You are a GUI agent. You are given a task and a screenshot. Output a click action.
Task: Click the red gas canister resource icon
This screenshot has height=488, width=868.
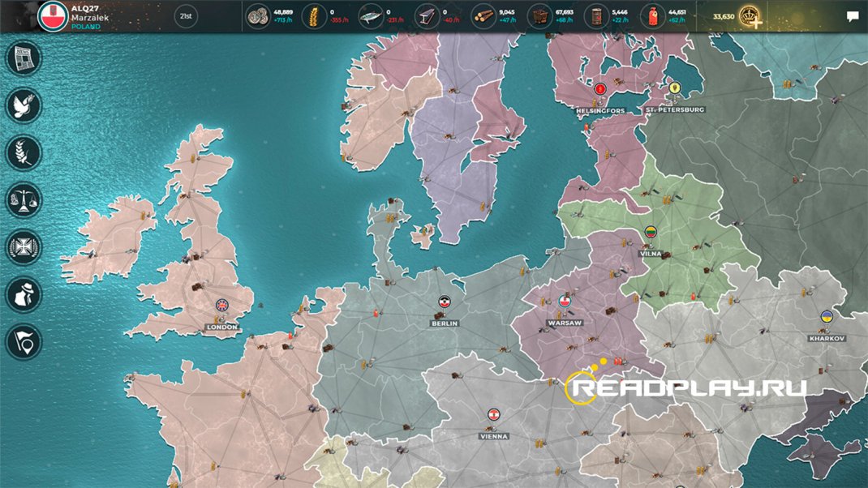click(653, 16)
